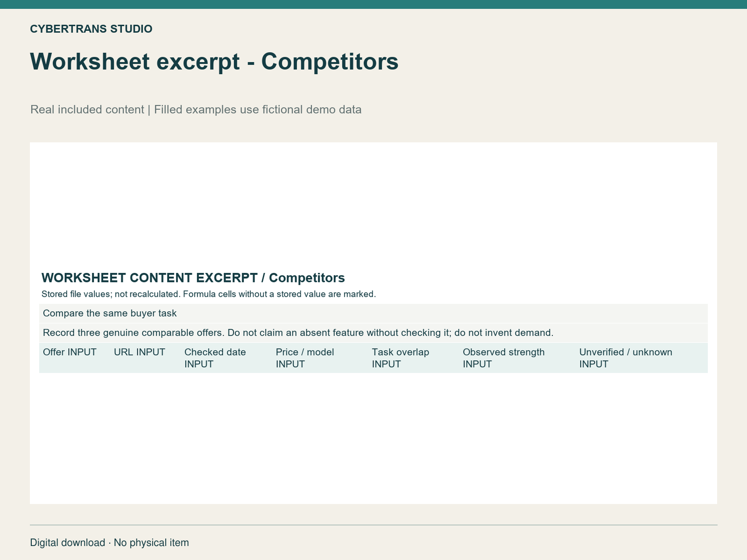Click the 'Compare the same buyer task' row
The width and height of the screenshot is (747, 560).
[373, 313]
